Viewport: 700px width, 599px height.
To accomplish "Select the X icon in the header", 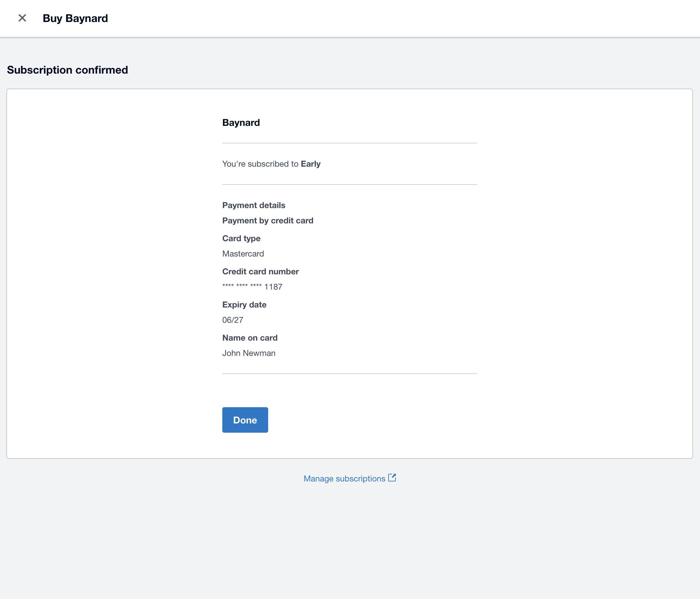I will 22,18.
